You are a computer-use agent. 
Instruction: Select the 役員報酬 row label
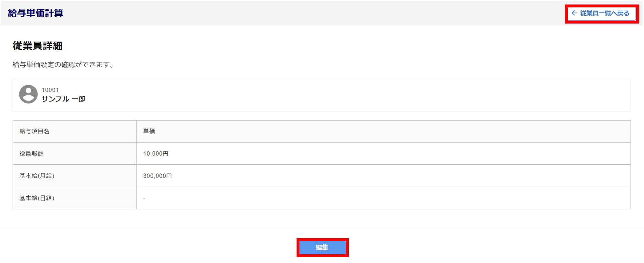tap(32, 153)
